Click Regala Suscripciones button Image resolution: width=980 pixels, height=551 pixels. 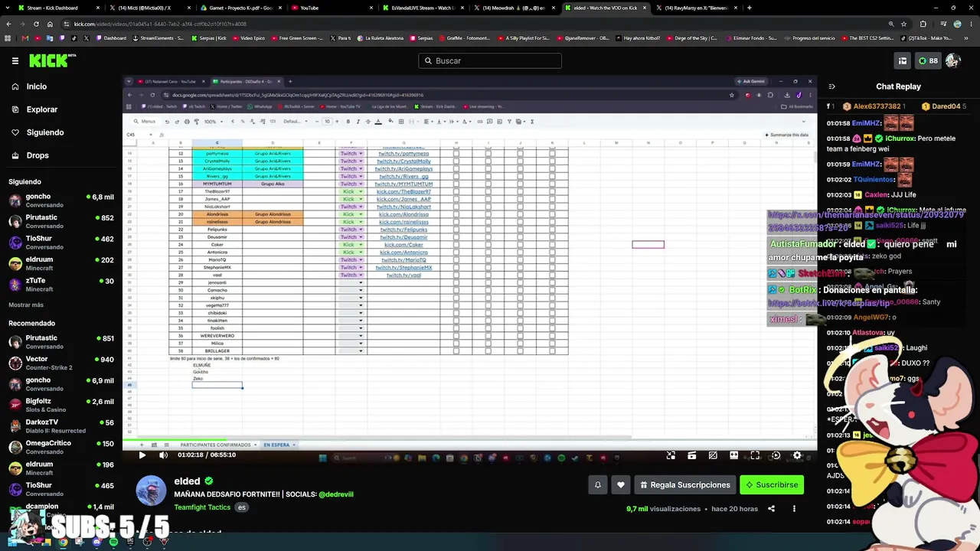point(685,484)
